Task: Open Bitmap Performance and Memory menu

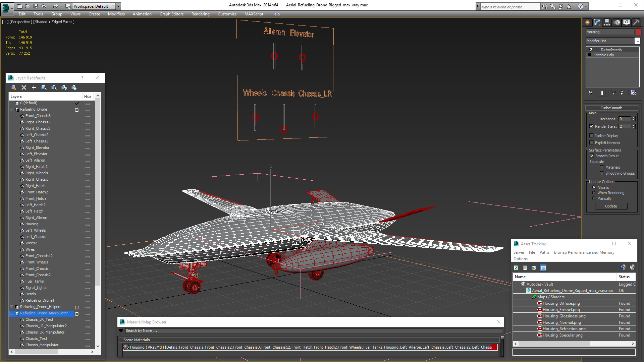Action: [x=584, y=252]
